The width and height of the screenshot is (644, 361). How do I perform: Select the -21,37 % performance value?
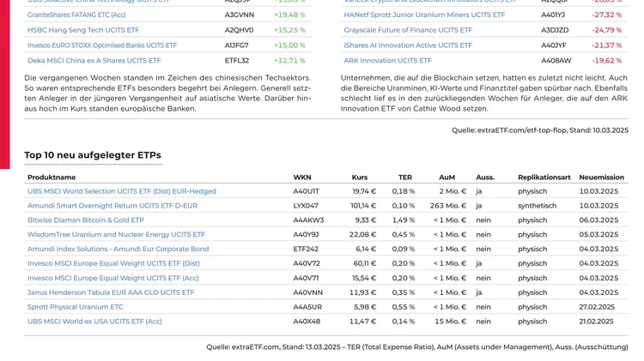pos(606,45)
